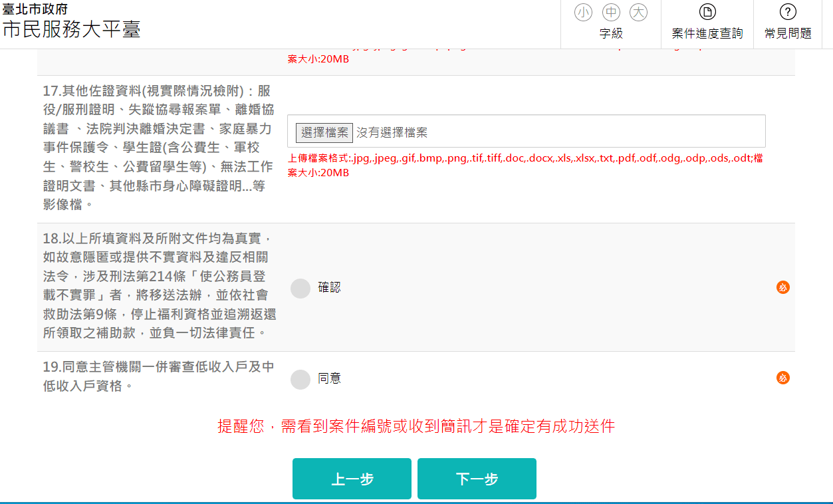Set font size to small (小)
Screen dimensions: 833x504
click(584, 12)
